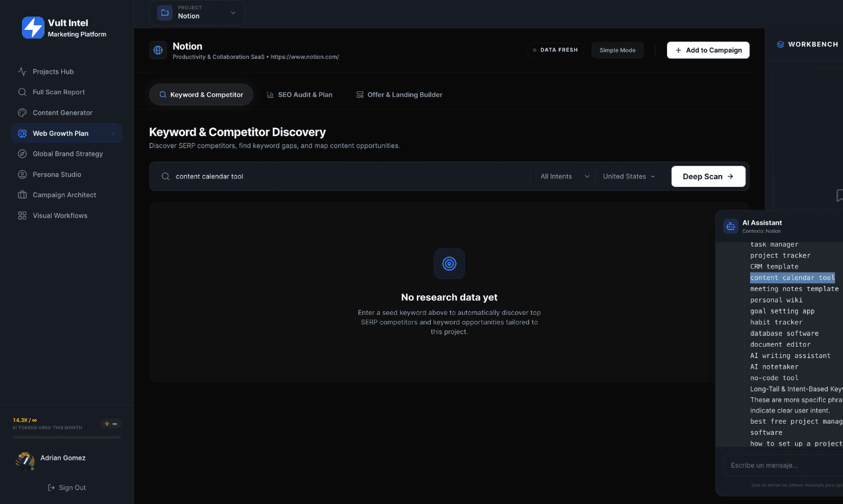Change country via United States dropdown
The height and width of the screenshot is (504, 843).
click(628, 176)
